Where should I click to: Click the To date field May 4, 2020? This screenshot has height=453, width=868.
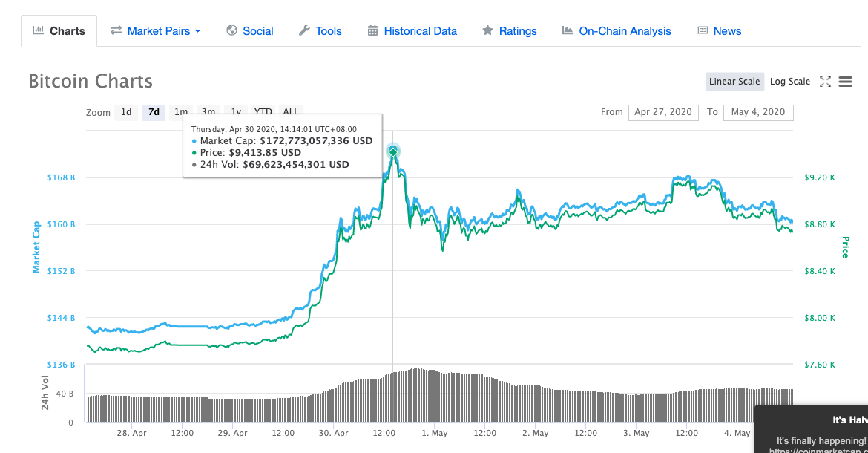pos(758,112)
